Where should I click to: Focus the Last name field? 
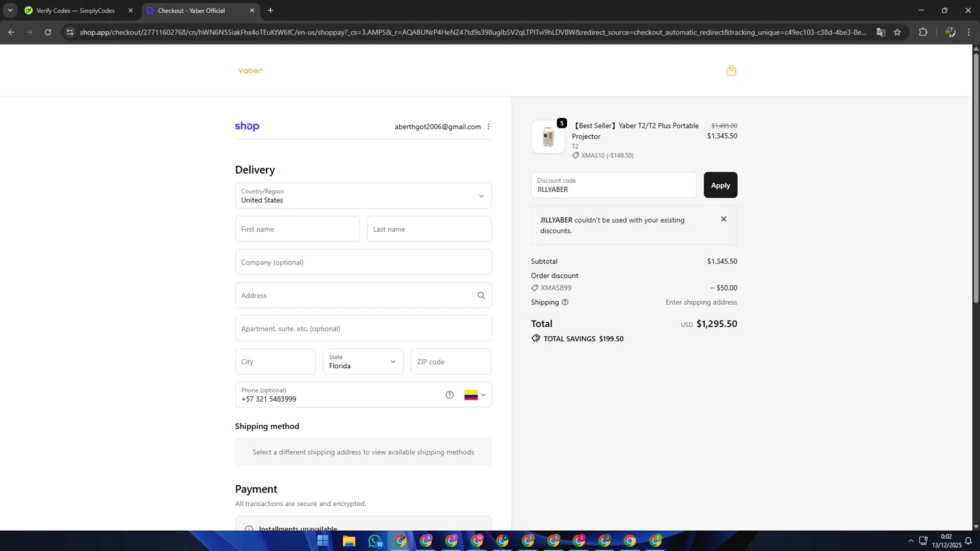click(429, 229)
